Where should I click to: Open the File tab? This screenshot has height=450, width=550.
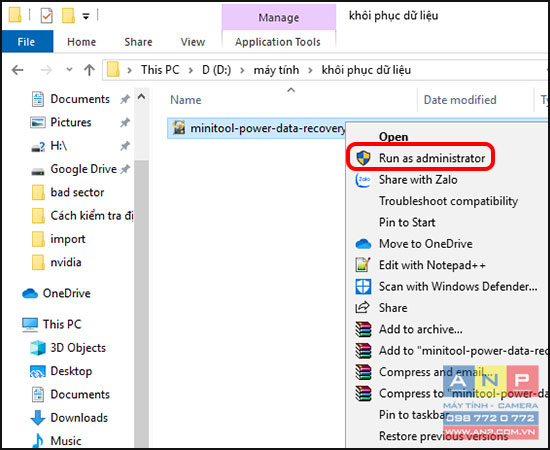[27, 42]
